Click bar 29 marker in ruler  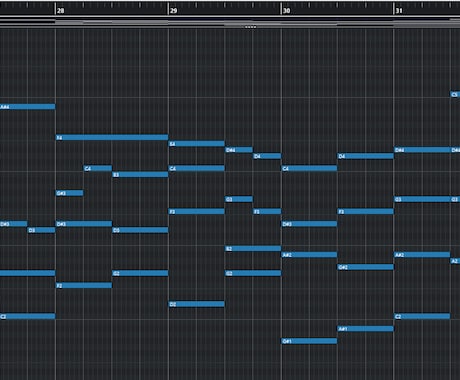[173, 11]
